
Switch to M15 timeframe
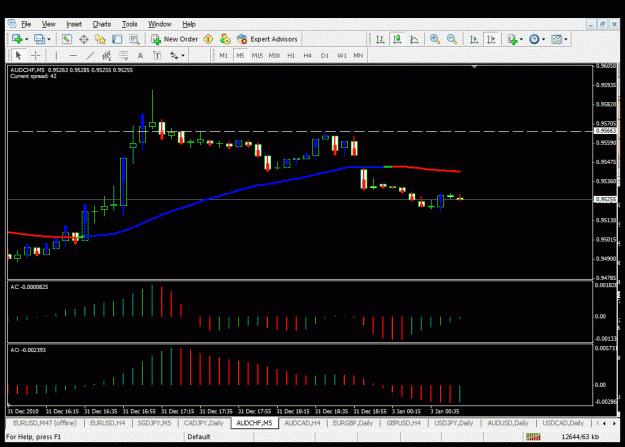click(x=257, y=55)
